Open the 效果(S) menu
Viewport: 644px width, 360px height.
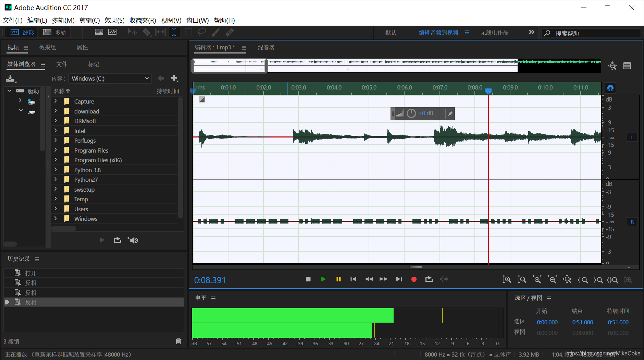114,20
